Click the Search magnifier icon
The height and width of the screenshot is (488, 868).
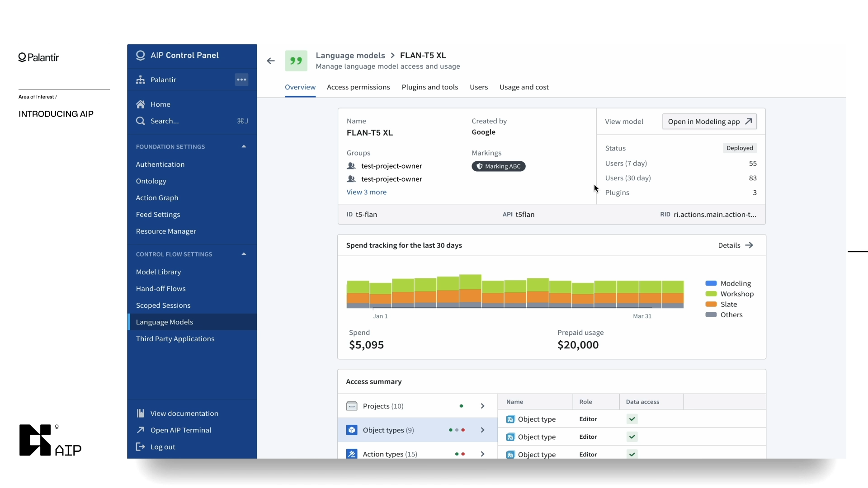click(x=141, y=121)
